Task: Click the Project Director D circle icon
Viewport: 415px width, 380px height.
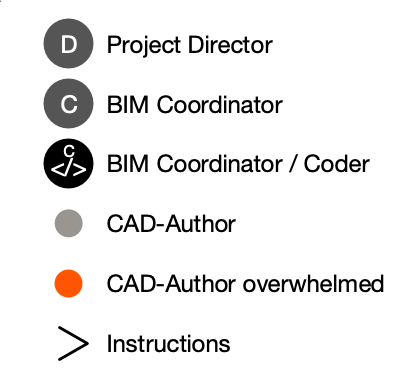Action: click(x=68, y=43)
